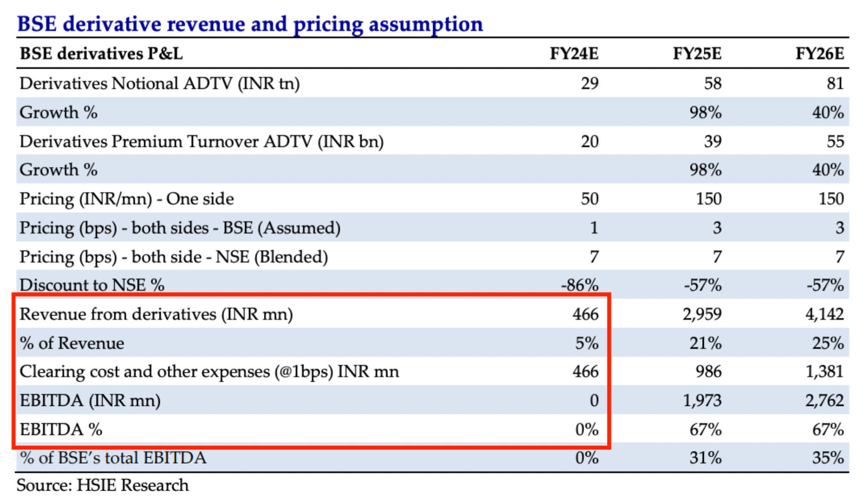Click 'Derivatives Premium Turnover ADTV (INR bn)' label
Viewport: 868px width, 504px height.
point(202,141)
